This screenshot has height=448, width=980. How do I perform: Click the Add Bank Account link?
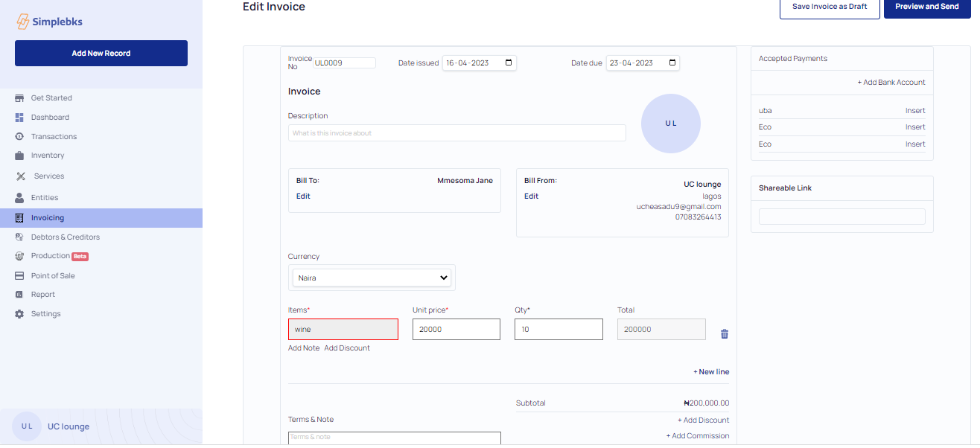891,83
